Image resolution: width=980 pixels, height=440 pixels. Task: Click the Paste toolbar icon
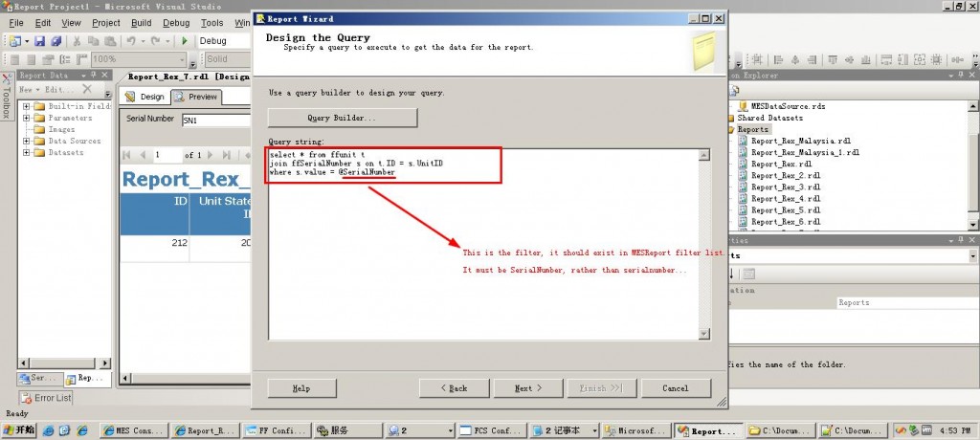point(109,41)
